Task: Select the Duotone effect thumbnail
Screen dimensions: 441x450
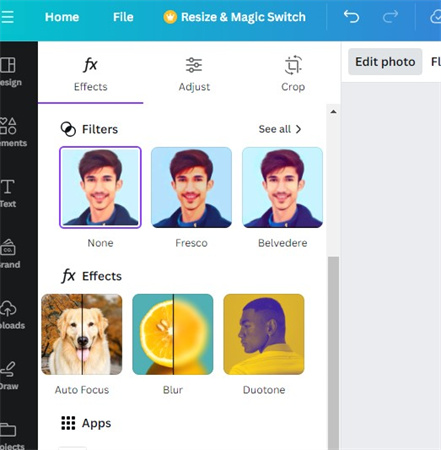Action: (x=264, y=334)
